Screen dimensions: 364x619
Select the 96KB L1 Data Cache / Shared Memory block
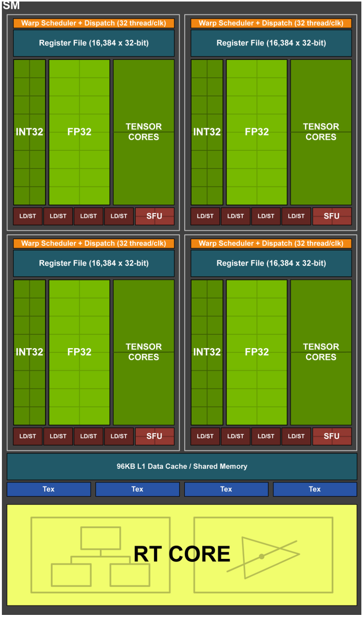point(182,467)
